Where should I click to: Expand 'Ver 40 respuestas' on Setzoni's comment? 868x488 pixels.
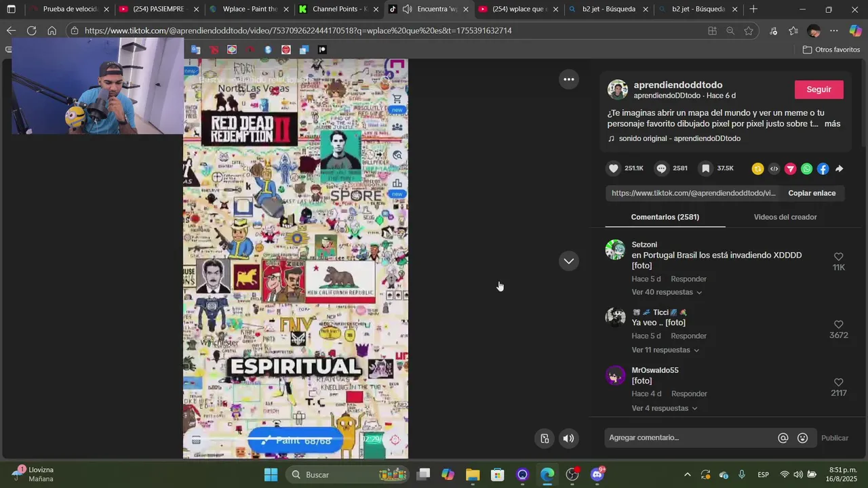667,292
